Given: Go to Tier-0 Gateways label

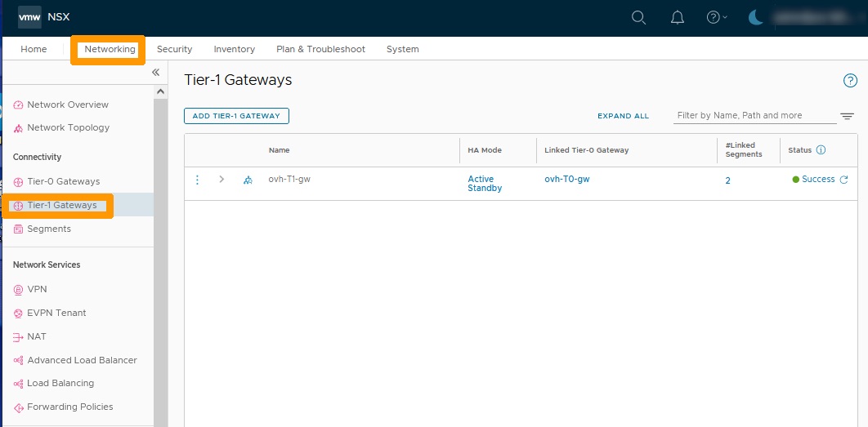Looking at the screenshot, I should click(64, 181).
